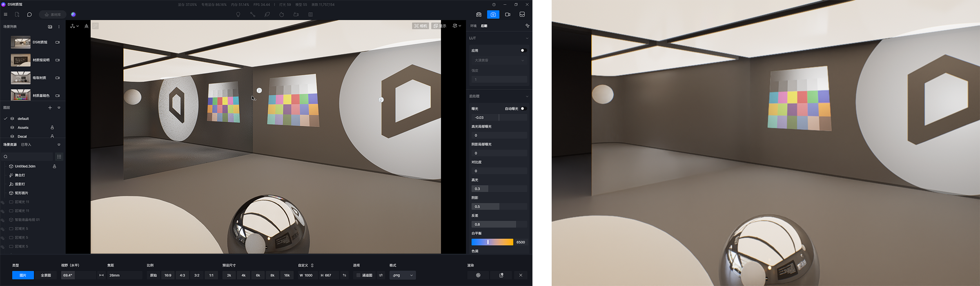Click the viewport perspective navigation icon

86,26
